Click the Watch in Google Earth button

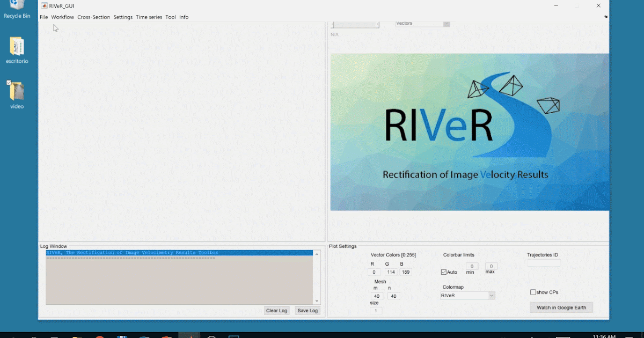[x=561, y=307]
